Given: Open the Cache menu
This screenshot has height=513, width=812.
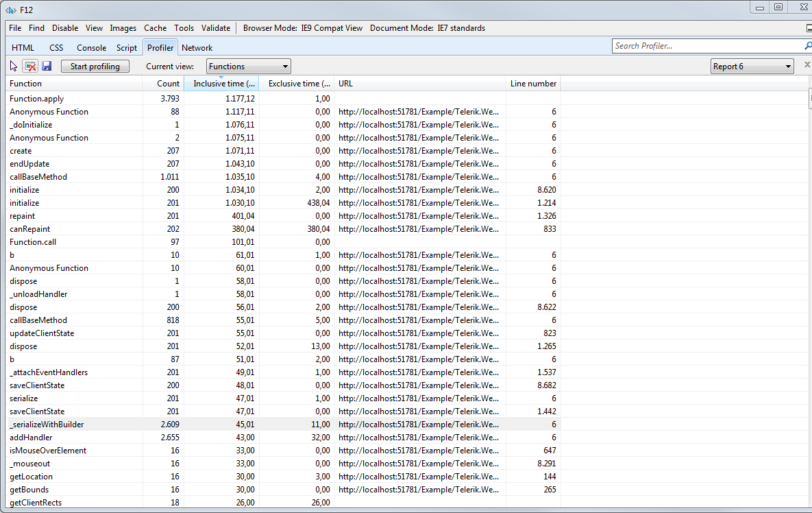Looking at the screenshot, I should tap(155, 28).
